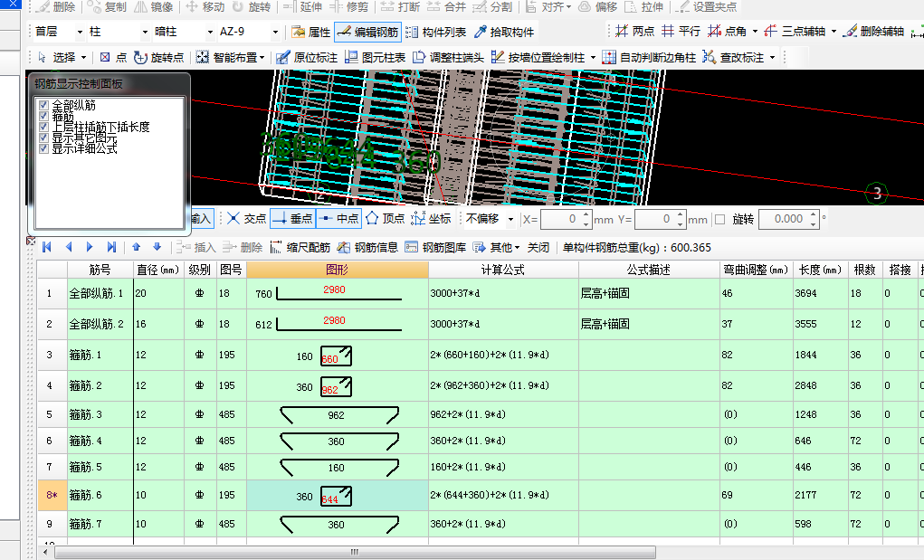Toggle 交点 (intersection) snap
This screenshot has height=560, width=924.
(247, 218)
